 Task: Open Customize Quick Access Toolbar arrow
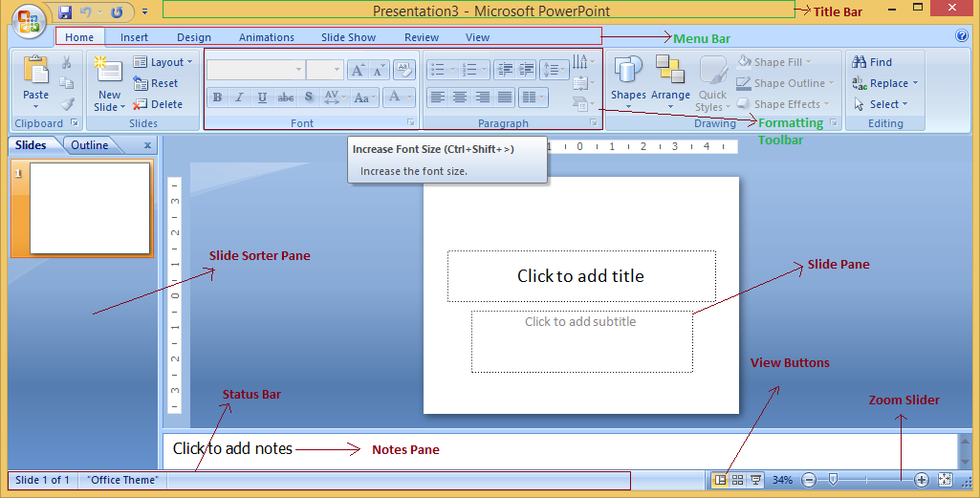145,11
